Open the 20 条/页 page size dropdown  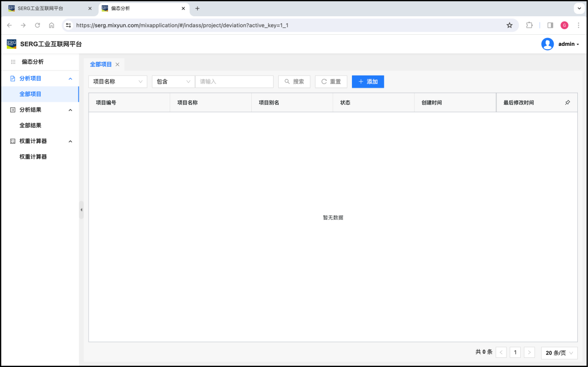[x=559, y=353]
